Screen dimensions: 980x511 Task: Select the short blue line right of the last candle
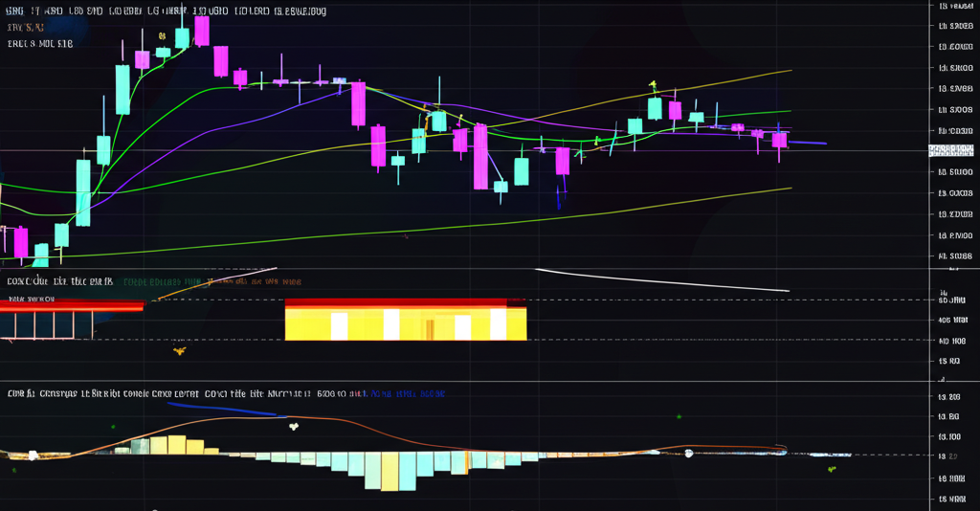pyautogui.click(x=808, y=143)
